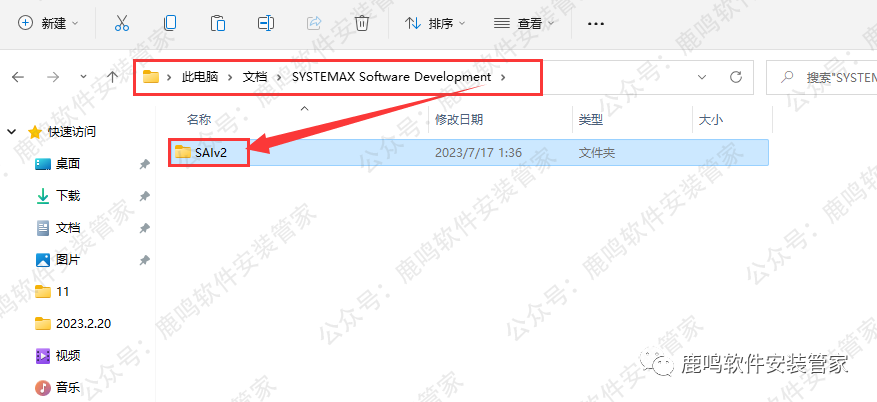Select 此电脑 in the address path
Viewport: 877px width, 402px height.
coord(200,77)
